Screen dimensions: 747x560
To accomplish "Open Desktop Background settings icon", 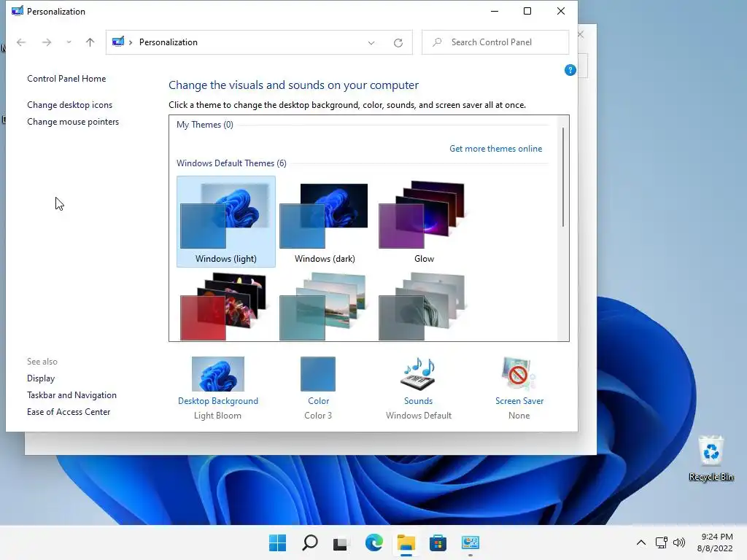I will click(x=217, y=374).
